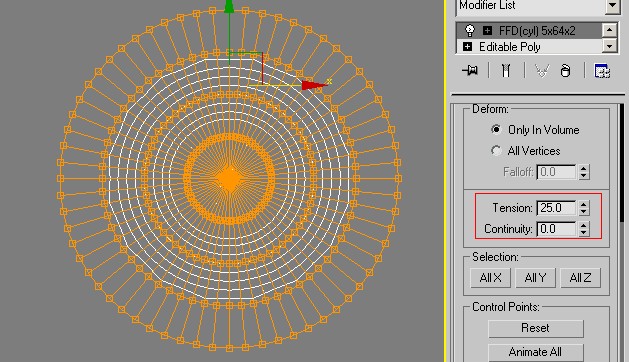Open the Modifier List dropdown
This screenshot has height=362, width=629.
coord(612,6)
